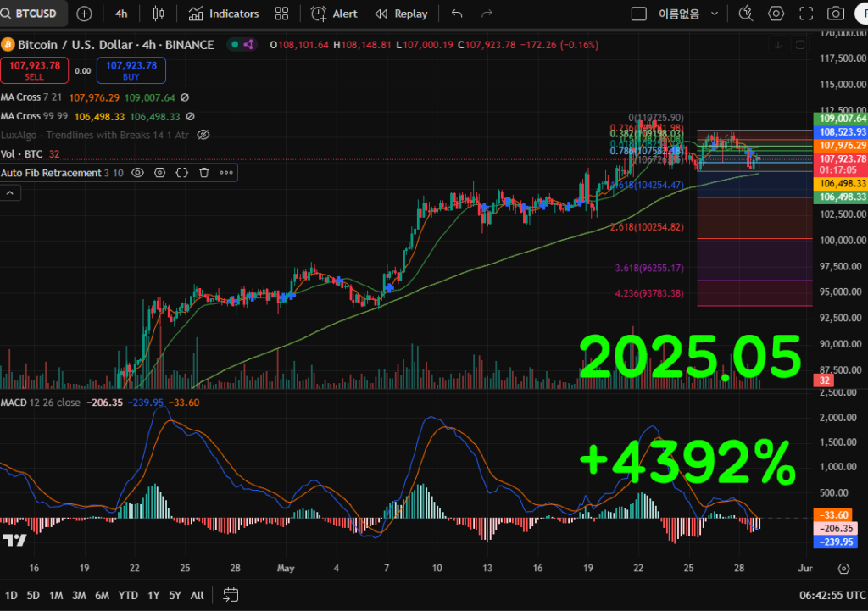
Task: Click the MA Cross 7 21 legend title
Action: (x=31, y=97)
